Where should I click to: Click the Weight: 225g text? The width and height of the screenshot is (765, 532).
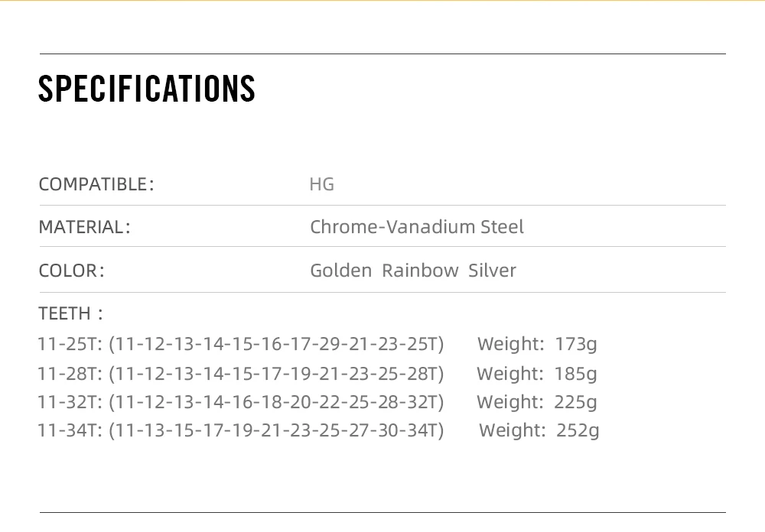coord(537,402)
